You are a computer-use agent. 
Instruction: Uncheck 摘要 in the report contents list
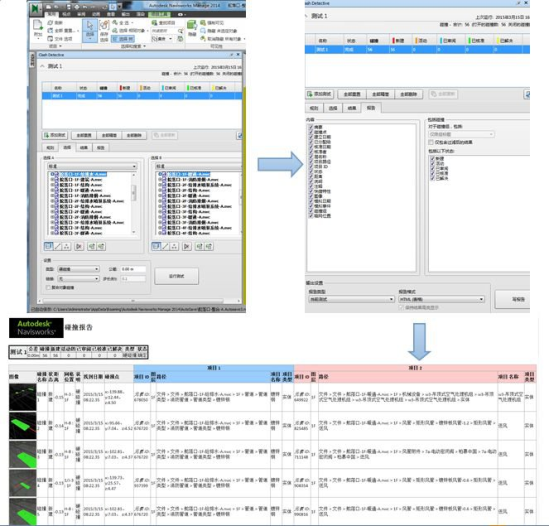tap(311, 127)
